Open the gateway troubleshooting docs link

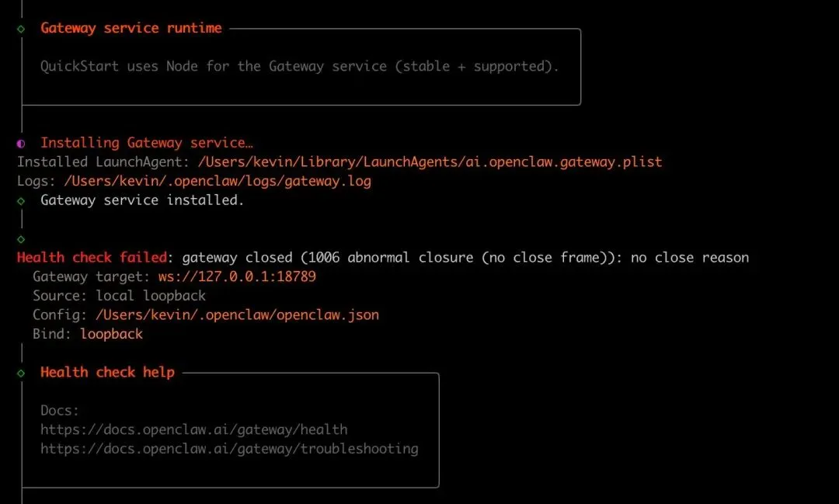229,449
